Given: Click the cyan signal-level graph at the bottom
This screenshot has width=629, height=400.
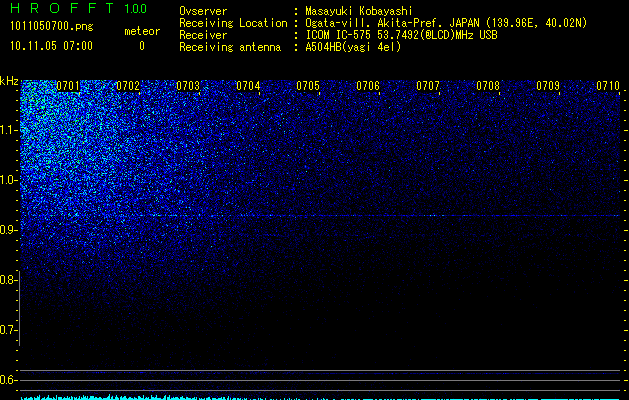Looking at the screenshot, I should [320, 398].
